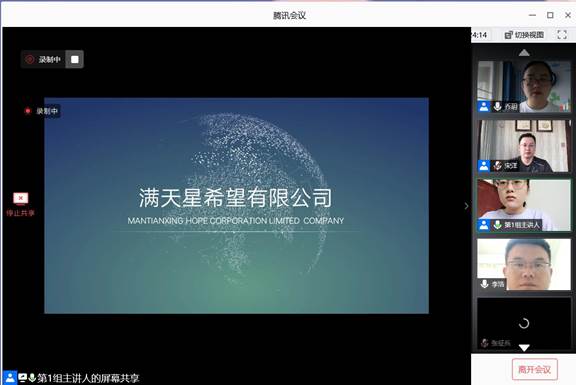Screen dimensions: 576x385
Task: Open the 切换视图 switch view button
Action: (x=524, y=35)
